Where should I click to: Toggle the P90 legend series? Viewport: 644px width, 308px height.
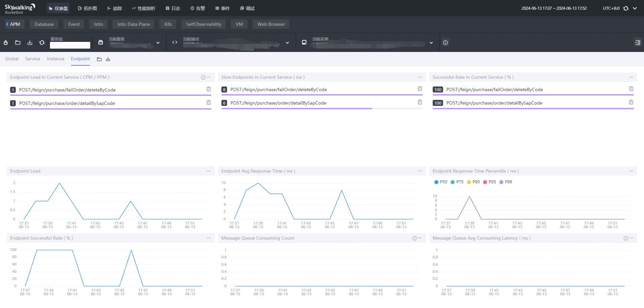tap(473, 182)
